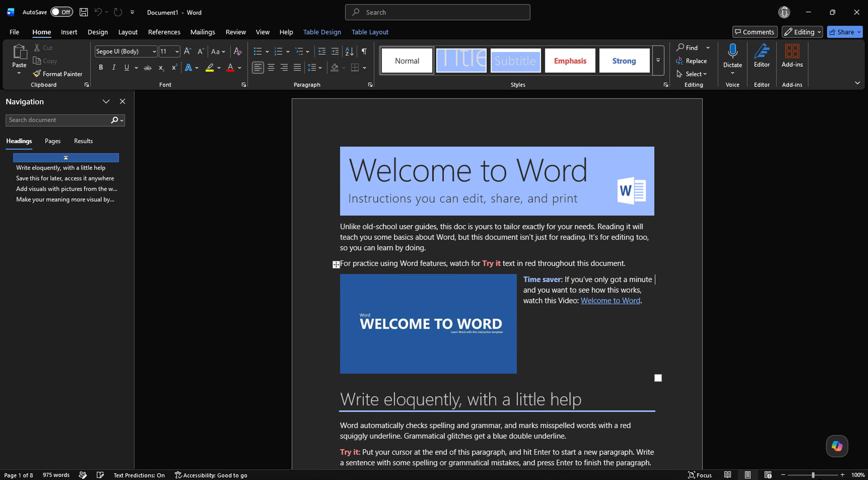868x480 pixels.
Task: Switch to Web Layout view
Action: click(x=768, y=475)
